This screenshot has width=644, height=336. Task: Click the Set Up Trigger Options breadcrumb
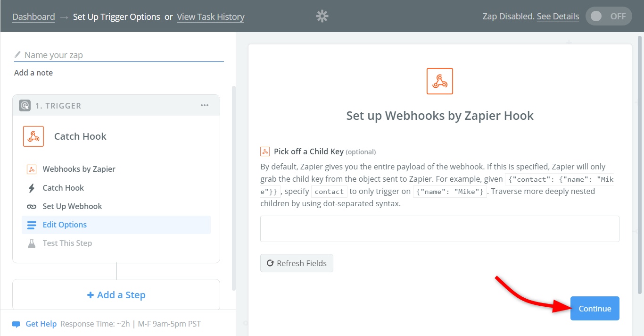(116, 17)
